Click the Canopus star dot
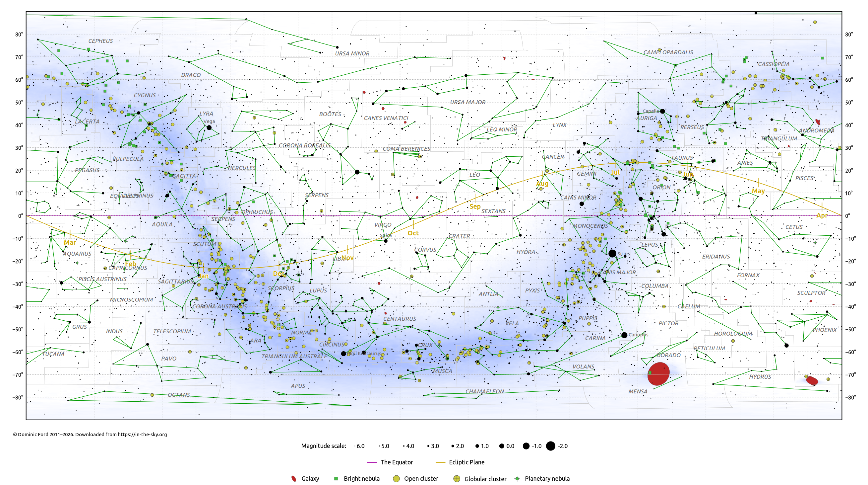Viewport: 868px width, 485px height. click(624, 335)
